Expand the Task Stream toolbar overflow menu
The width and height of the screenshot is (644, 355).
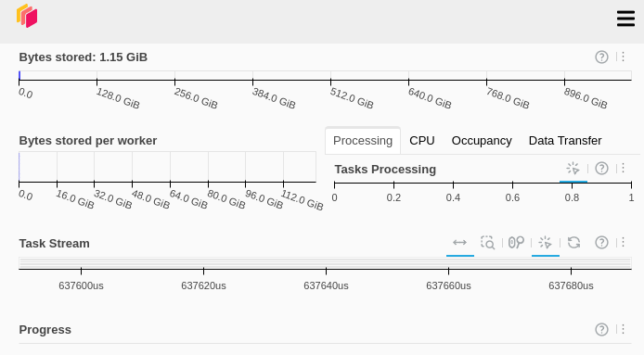[x=623, y=242]
